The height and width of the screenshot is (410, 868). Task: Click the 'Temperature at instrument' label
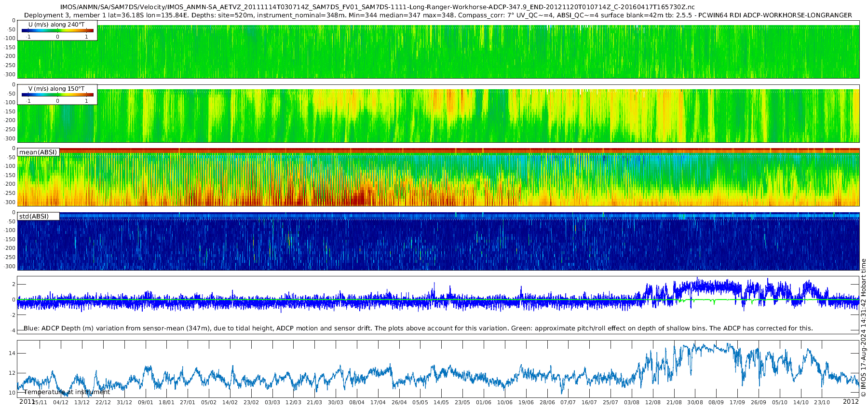click(x=67, y=392)
